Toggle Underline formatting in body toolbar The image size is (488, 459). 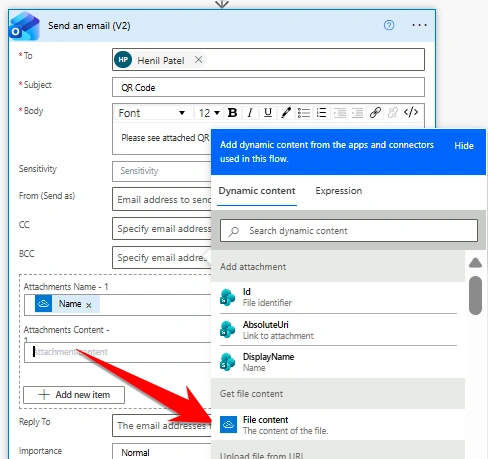click(x=268, y=113)
